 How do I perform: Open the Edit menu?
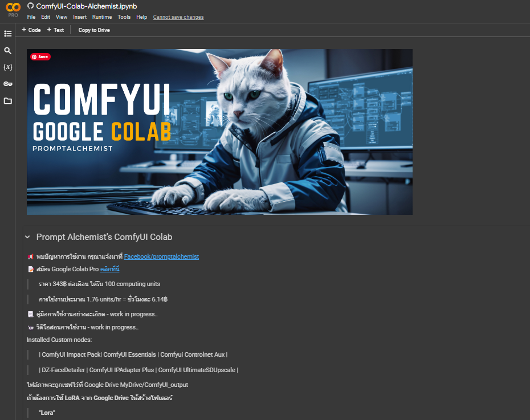coord(46,17)
